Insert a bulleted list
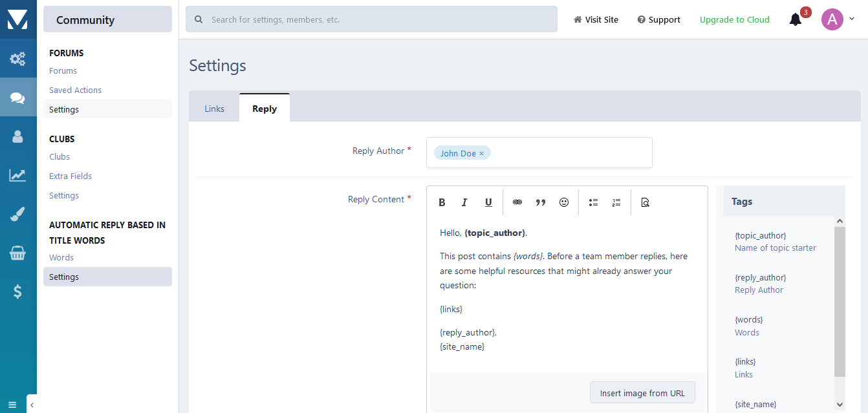 [x=593, y=202]
